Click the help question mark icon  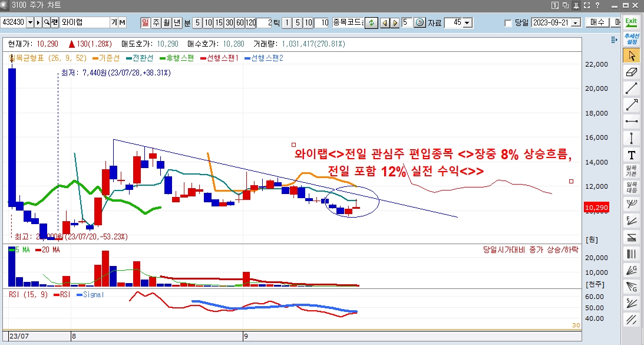pos(597,5)
